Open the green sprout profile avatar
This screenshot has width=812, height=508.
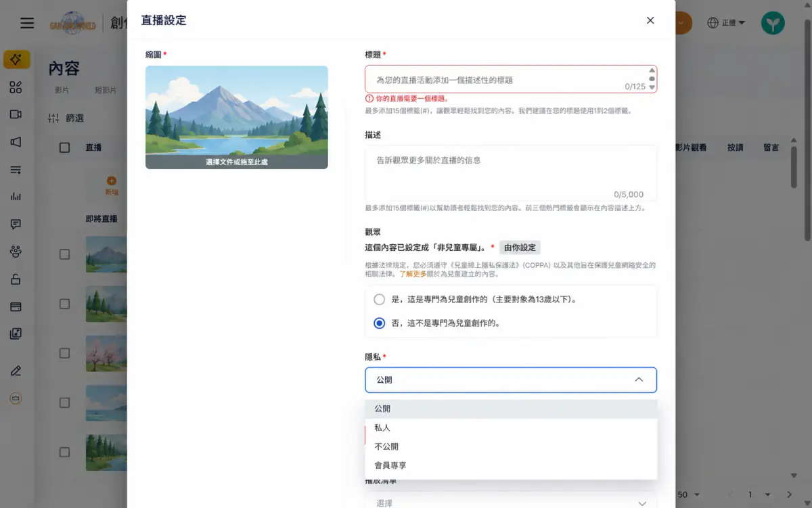773,23
